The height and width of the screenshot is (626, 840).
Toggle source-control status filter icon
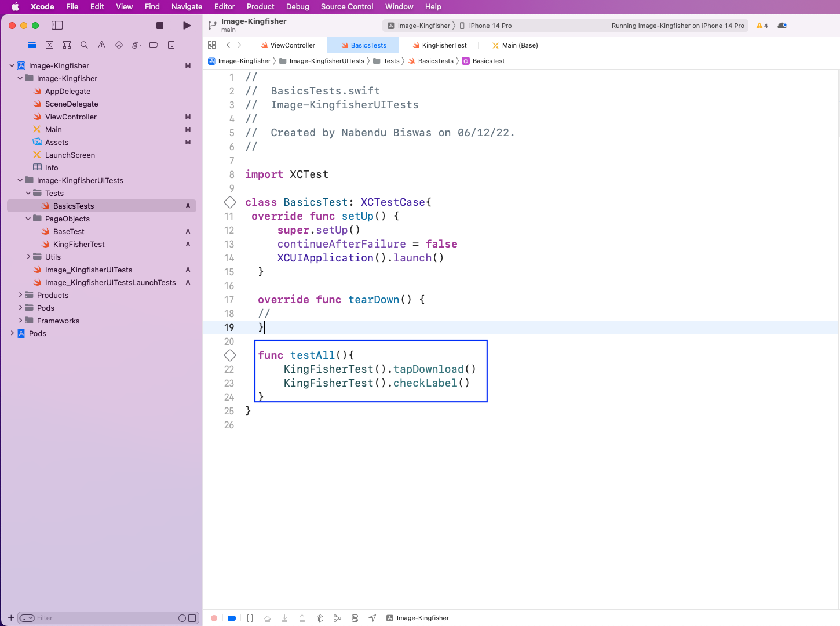click(x=192, y=618)
